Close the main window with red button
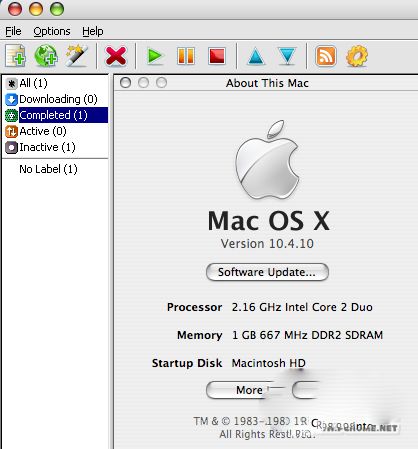 pyautogui.click(x=15, y=9)
